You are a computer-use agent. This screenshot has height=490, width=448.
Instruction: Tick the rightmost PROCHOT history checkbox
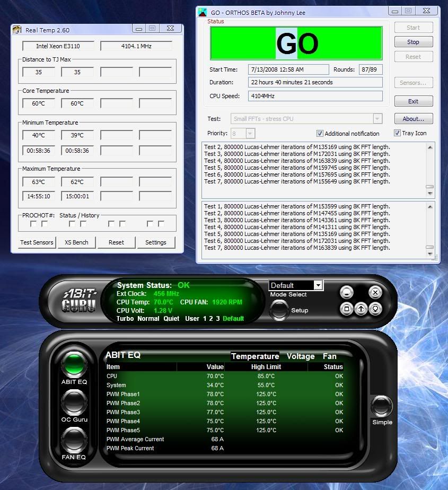pos(161,224)
